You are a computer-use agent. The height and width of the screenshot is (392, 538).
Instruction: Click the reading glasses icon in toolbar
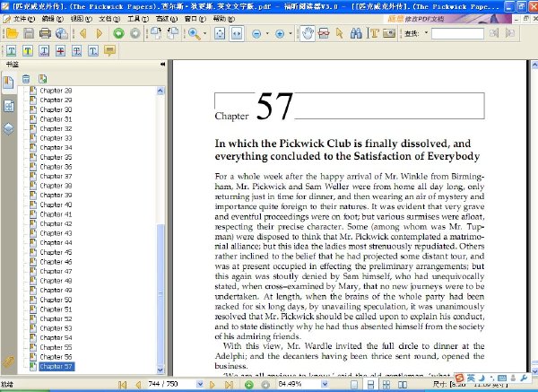pyautogui.click(x=324, y=33)
